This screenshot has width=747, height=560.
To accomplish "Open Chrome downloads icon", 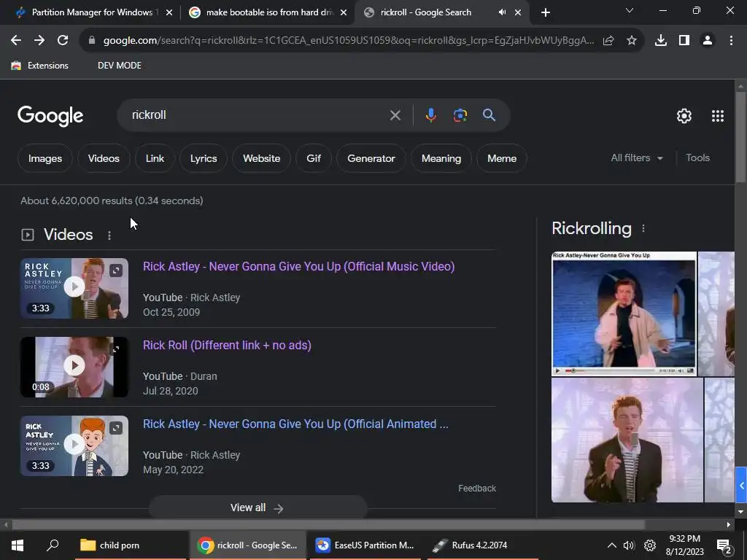I will (661, 41).
